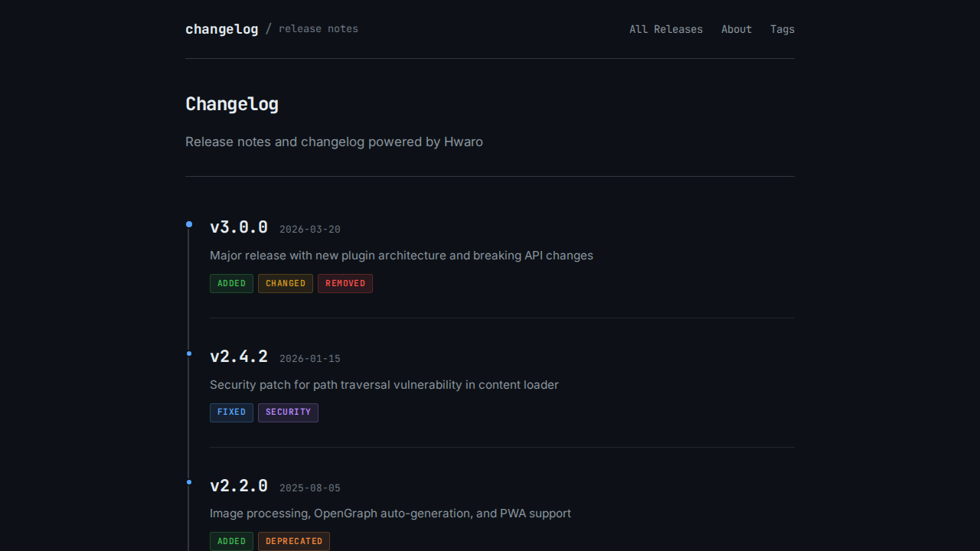Click the timeline dot beside v2.2.0
Screen dimensions: 980x551
[x=189, y=482]
